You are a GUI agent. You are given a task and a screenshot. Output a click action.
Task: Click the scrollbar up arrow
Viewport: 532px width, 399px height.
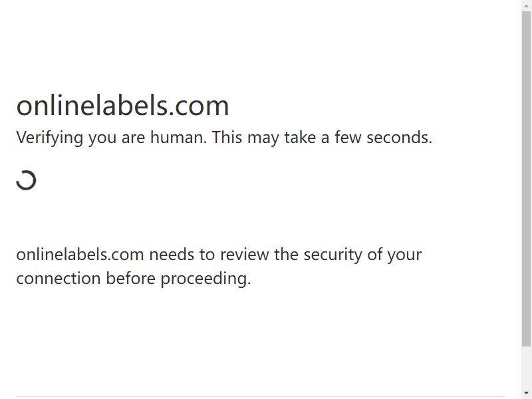coord(526,5)
